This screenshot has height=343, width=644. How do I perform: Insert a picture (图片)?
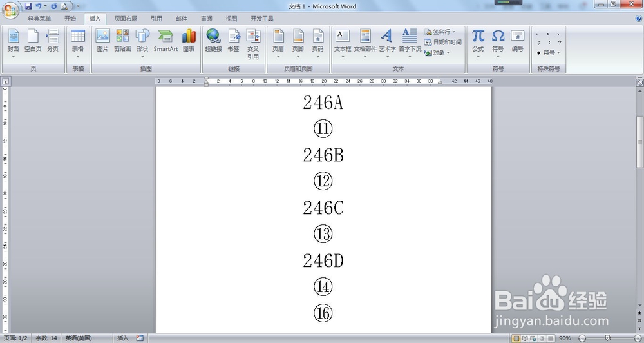102,41
